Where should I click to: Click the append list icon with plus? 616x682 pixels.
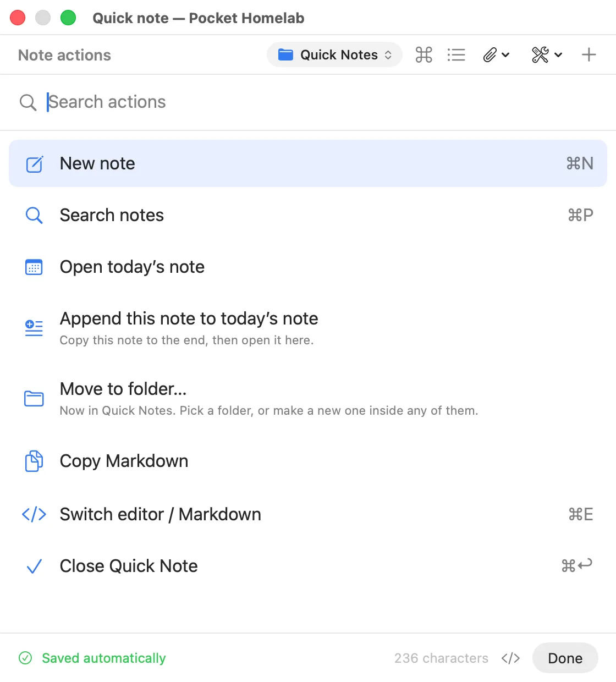tap(34, 328)
